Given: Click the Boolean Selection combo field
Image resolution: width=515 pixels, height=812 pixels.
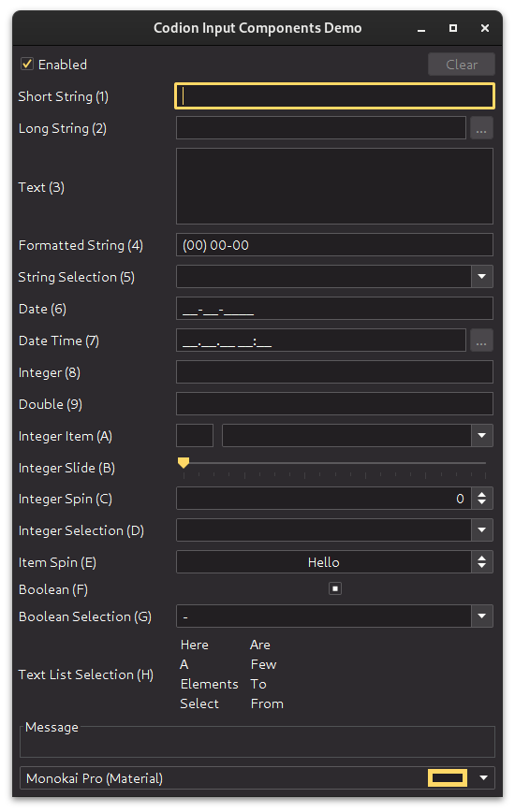Looking at the screenshot, I should coord(324,616).
